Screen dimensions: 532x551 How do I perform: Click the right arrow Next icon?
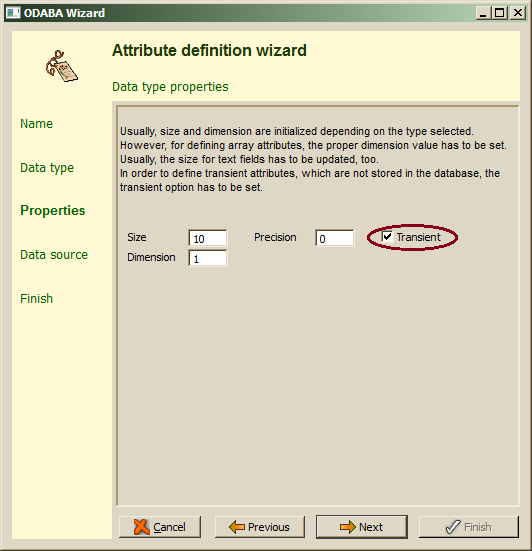[x=348, y=527]
